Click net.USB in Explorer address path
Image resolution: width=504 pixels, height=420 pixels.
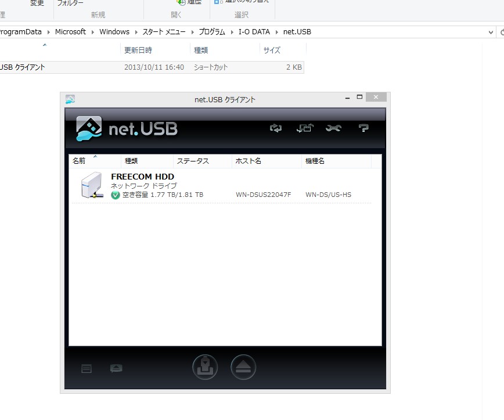297,32
